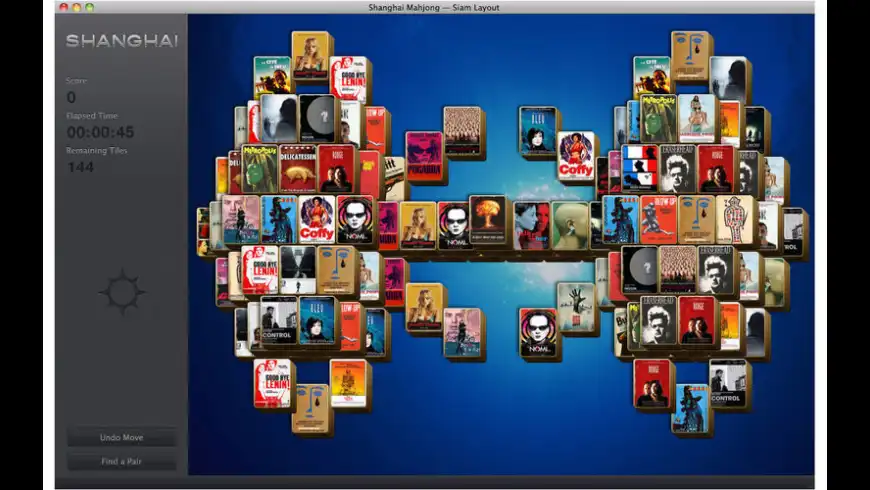
Task: Choose the Coffy tile beside the NOML tile
Action: (317, 220)
